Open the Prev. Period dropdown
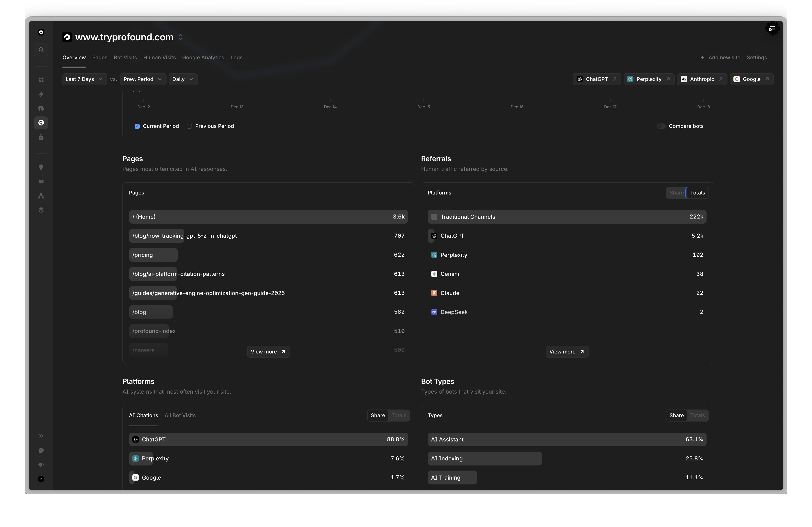 click(x=143, y=79)
